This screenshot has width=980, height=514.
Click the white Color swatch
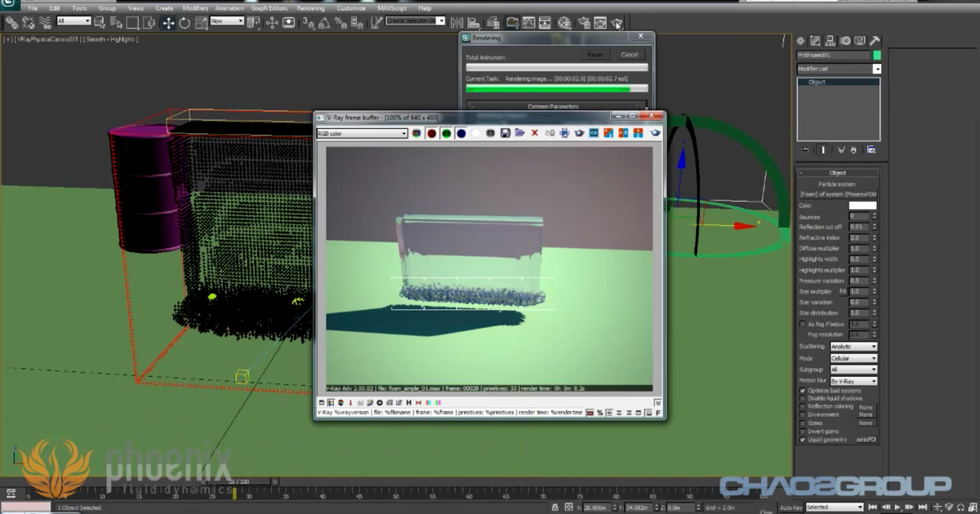tap(862, 206)
